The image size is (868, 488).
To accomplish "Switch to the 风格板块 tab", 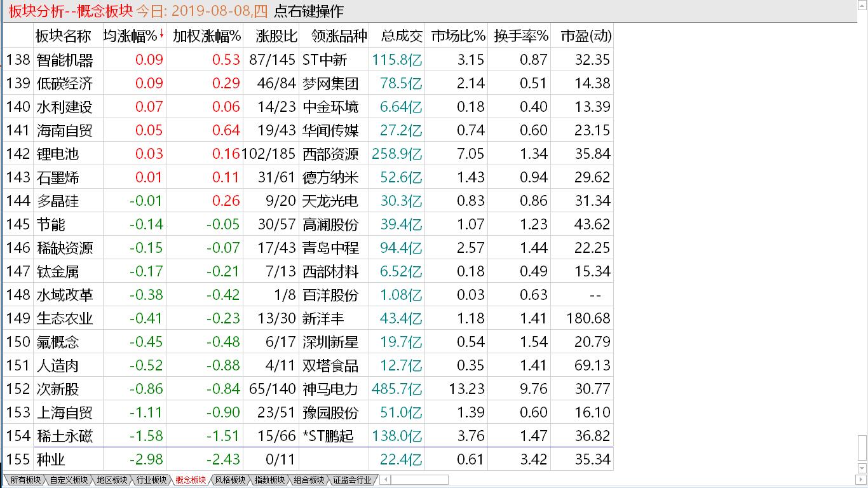I will point(230,480).
